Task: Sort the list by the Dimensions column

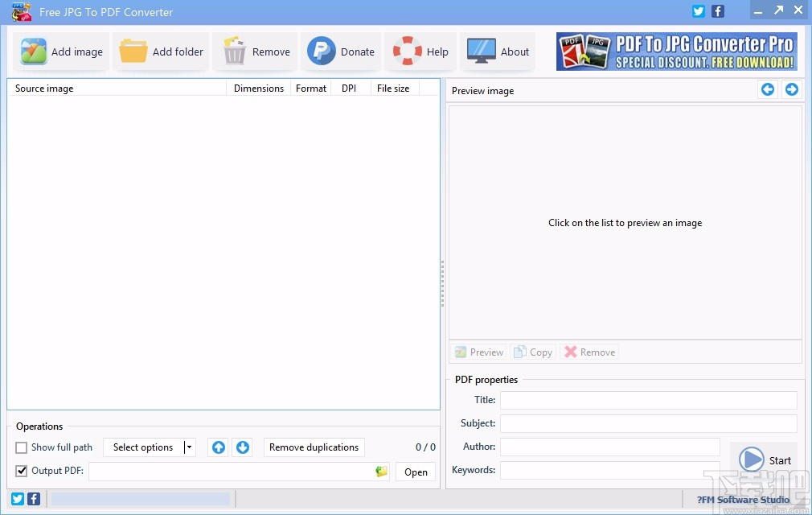Action: pyautogui.click(x=258, y=89)
